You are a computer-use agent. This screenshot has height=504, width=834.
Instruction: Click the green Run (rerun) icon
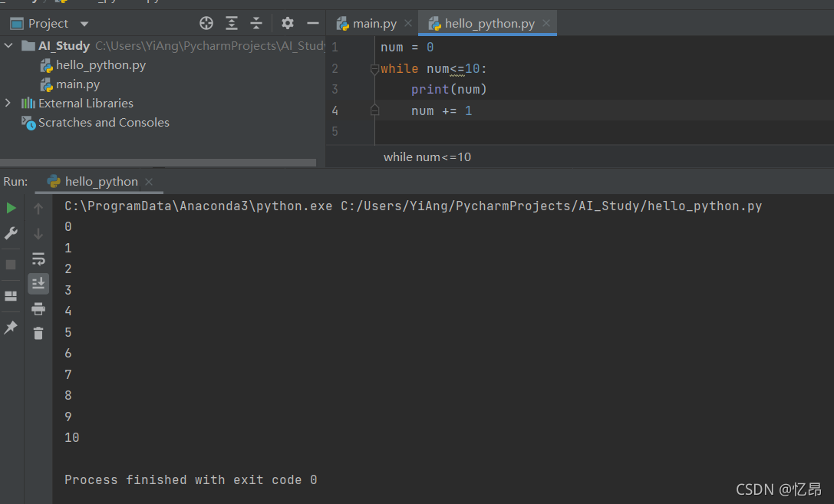coord(11,208)
